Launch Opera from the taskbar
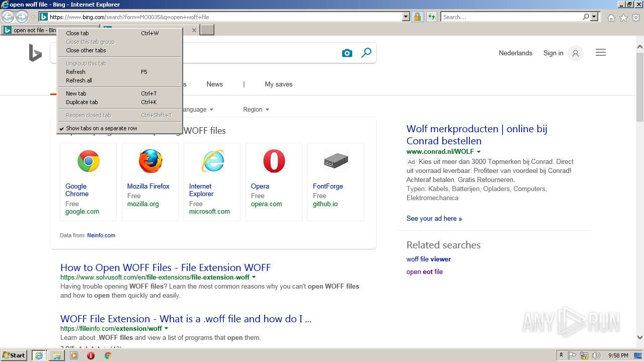This screenshot has height=362, width=644. [x=91, y=355]
